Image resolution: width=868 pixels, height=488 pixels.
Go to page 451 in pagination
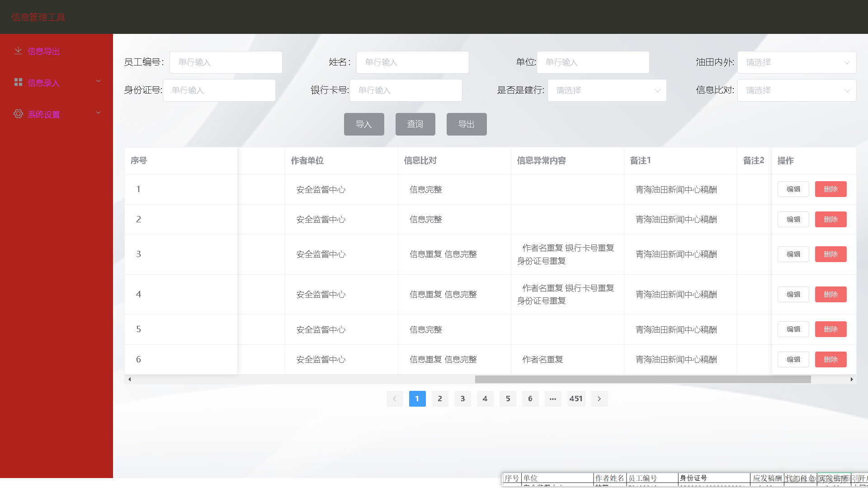pos(576,399)
